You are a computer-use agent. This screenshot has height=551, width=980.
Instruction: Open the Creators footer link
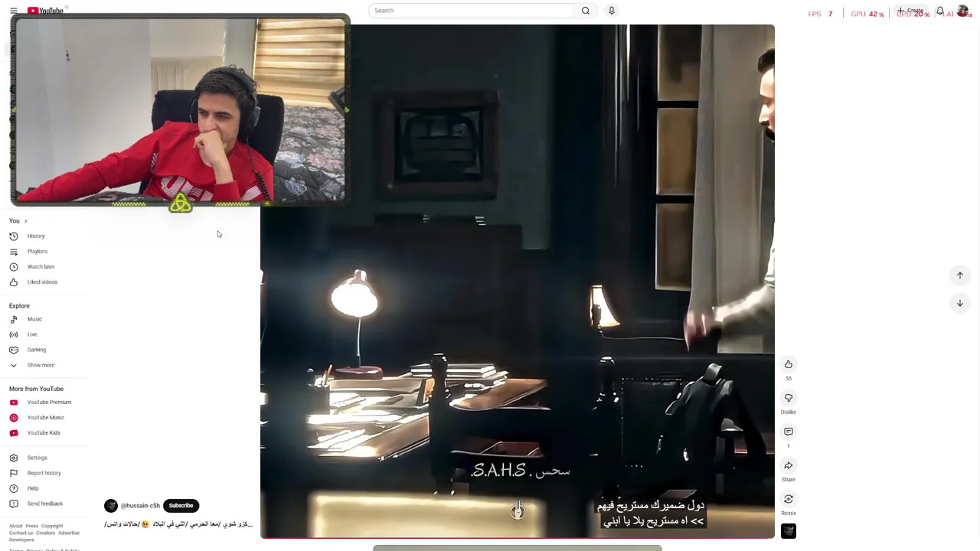[x=46, y=533]
